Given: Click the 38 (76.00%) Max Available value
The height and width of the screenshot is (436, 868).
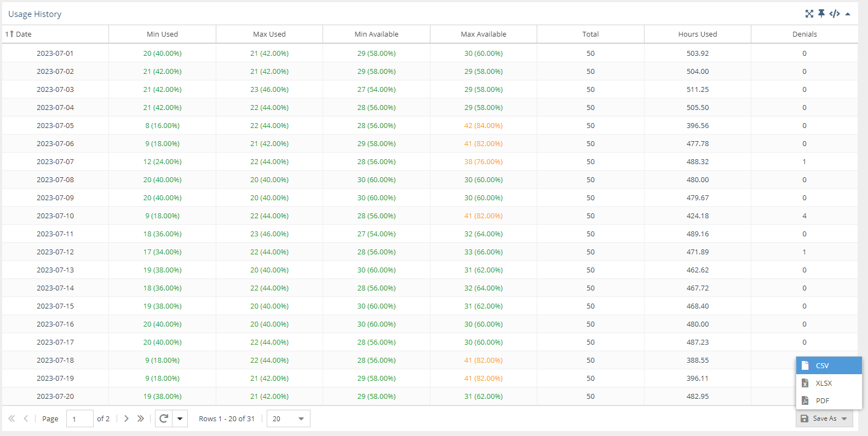Looking at the screenshot, I should (484, 161).
